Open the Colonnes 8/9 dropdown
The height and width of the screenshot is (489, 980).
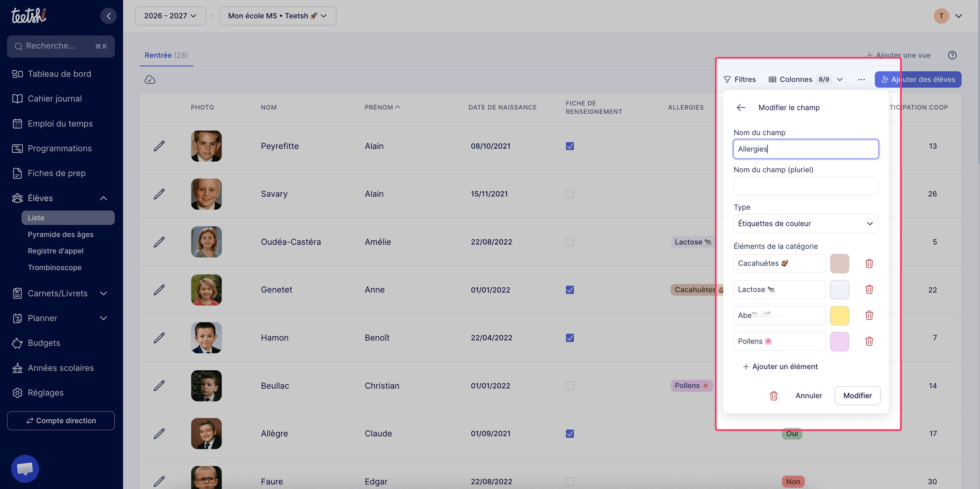tap(806, 79)
